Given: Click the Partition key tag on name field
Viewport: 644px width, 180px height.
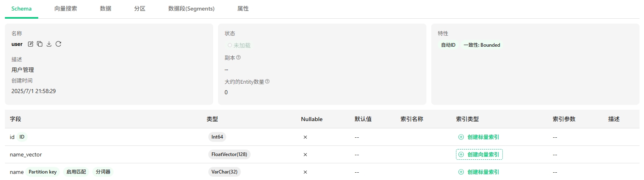Looking at the screenshot, I should [x=42, y=172].
